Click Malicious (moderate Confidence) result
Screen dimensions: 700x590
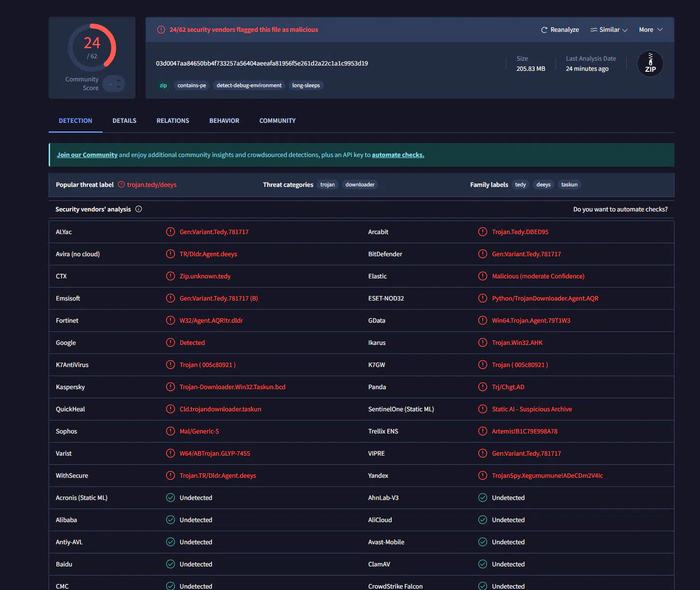click(x=538, y=276)
